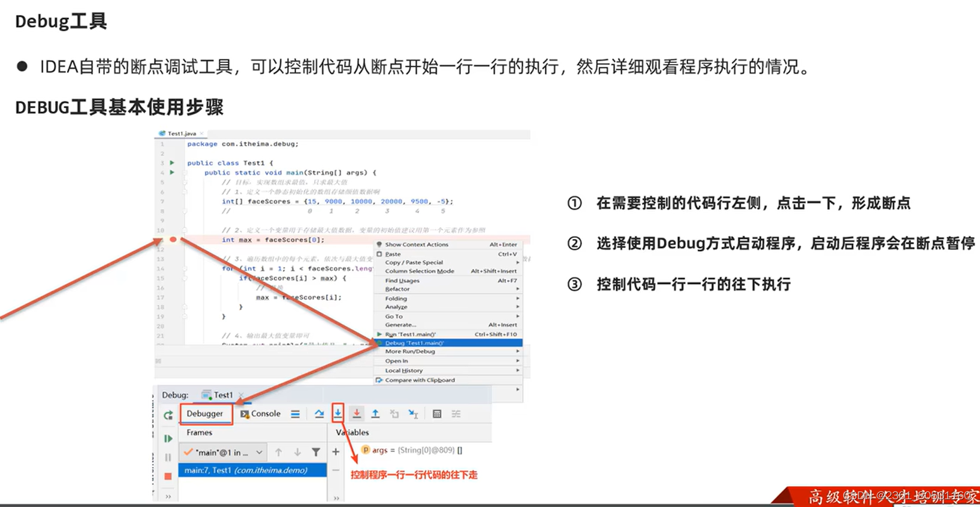Image resolution: width=980 pixels, height=507 pixels.
Task: Click the threads layout list icon beside Console
Action: point(295,414)
